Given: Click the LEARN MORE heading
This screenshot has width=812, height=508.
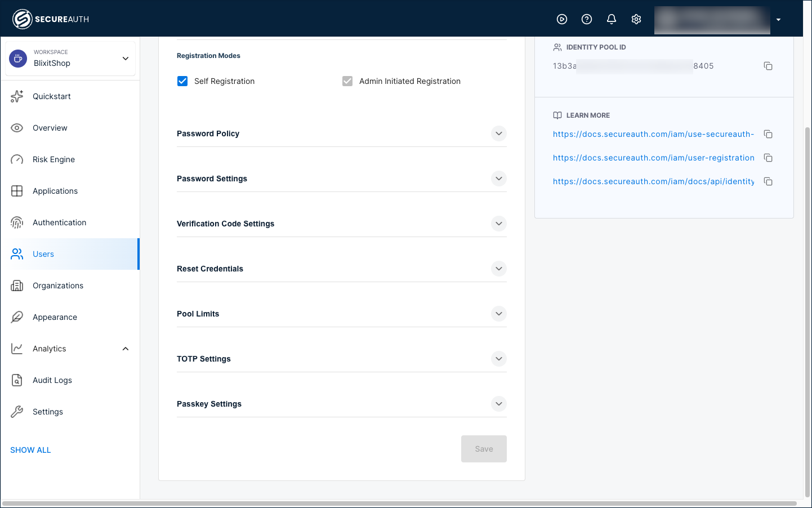Looking at the screenshot, I should (588, 115).
